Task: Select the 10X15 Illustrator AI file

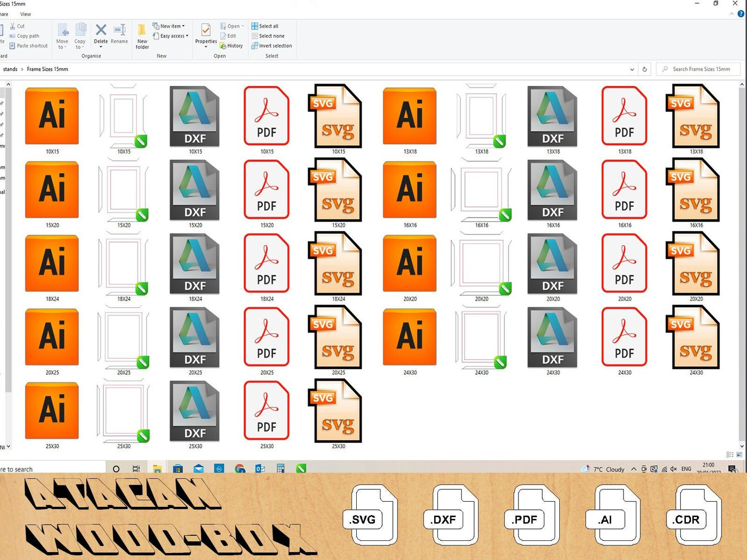Action: [x=52, y=116]
